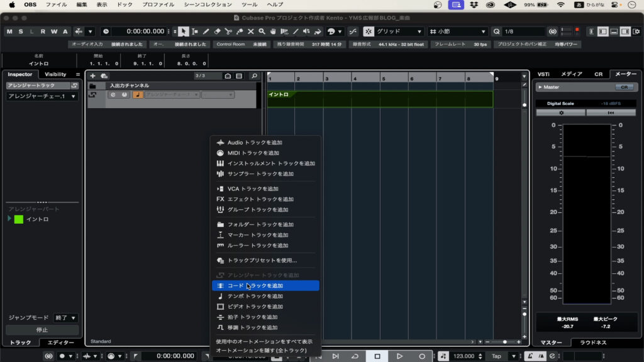
Task: Click the 停止 stop button in Inspector
Action: (42, 329)
